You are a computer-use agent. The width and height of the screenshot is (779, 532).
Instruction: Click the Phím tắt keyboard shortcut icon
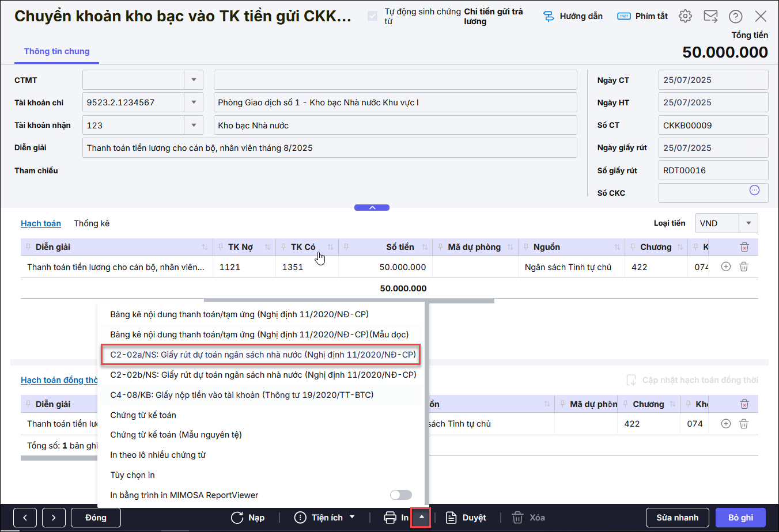(x=623, y=16)
